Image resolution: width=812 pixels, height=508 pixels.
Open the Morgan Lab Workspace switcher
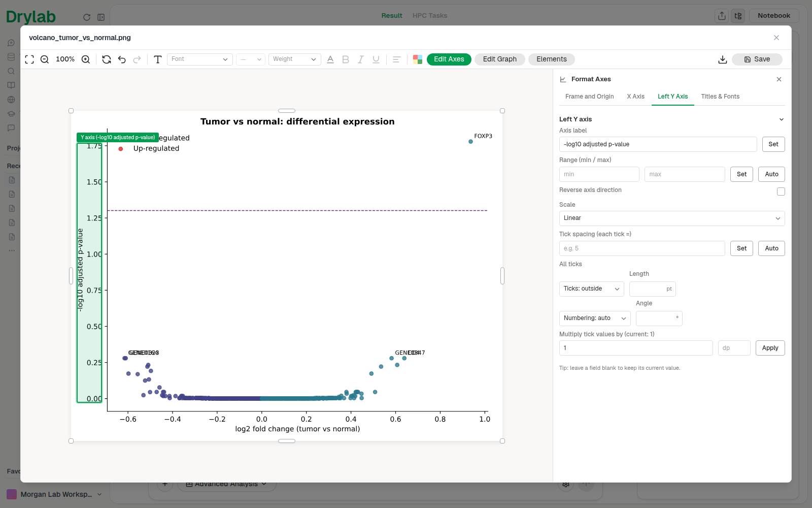(54, 494)
